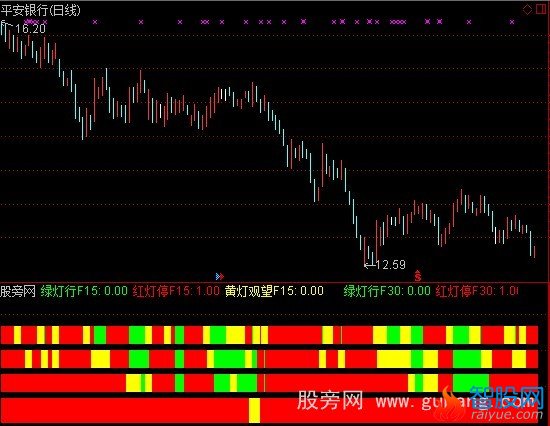
Task: Click the 红灯停F15: 1.00 value
Action: tap(176, 291)
